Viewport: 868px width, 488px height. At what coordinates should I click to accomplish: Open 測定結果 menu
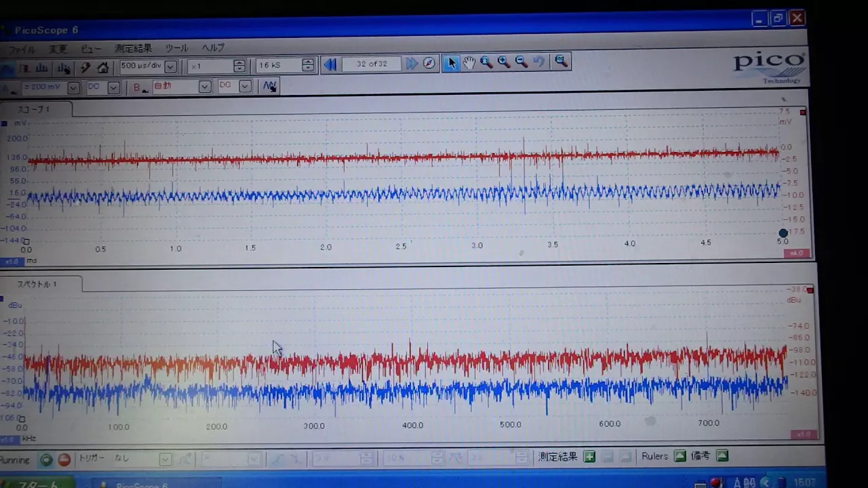(x=133, y=49)
